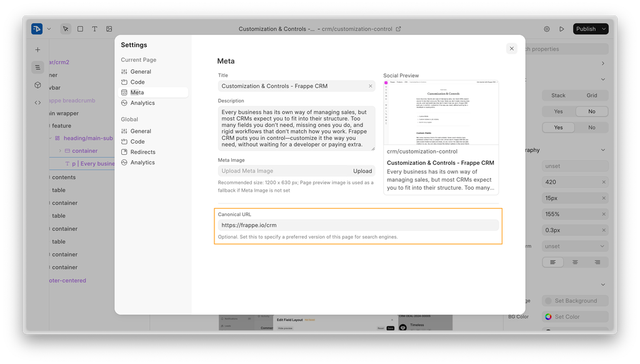
Task: Open Global General settings
Action: [x=153, y=131]
